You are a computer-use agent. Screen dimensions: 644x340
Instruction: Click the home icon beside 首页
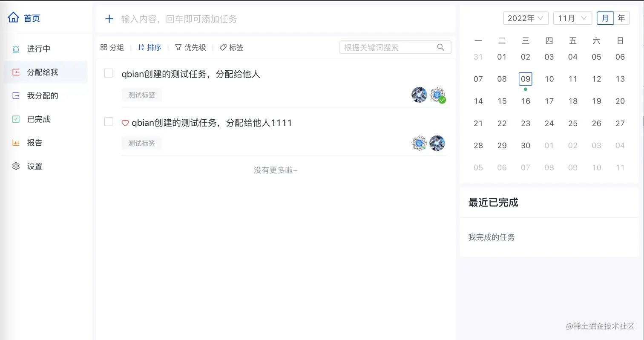[14, 17]
